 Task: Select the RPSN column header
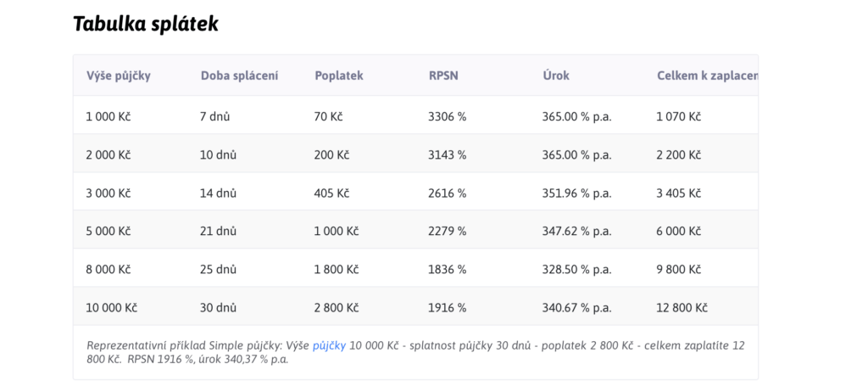click(443, 76)
